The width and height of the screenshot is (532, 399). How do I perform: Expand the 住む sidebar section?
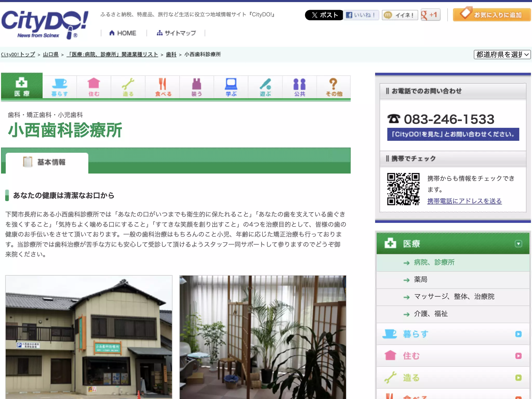518,356
